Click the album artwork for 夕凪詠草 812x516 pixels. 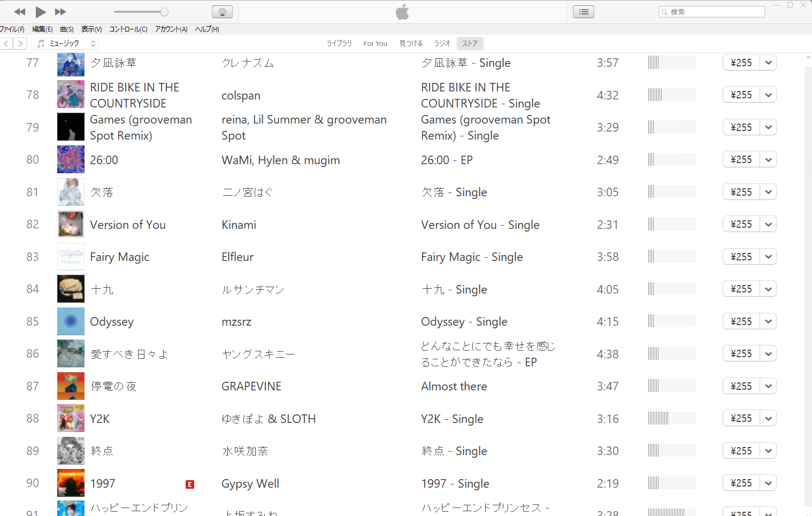coord(71,64)
